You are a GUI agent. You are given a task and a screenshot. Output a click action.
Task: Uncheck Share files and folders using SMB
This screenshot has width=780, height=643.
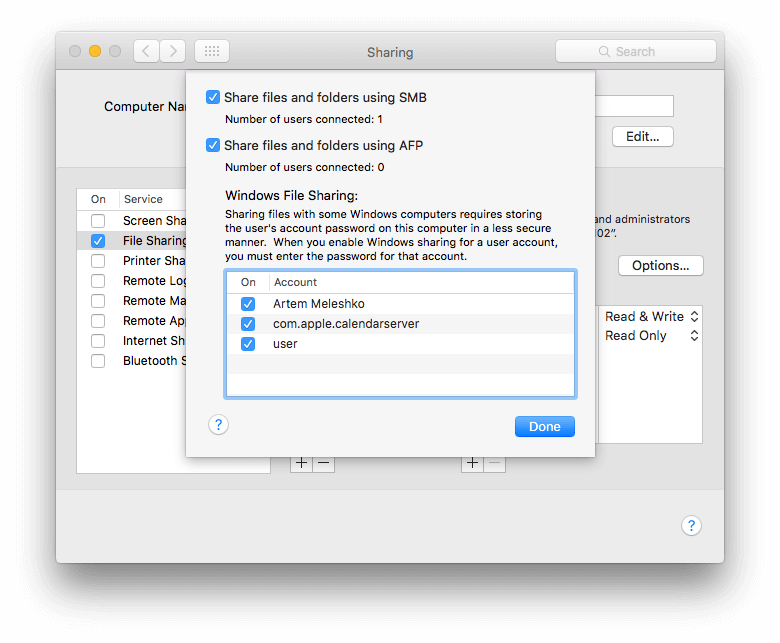[x=213, y=97]
